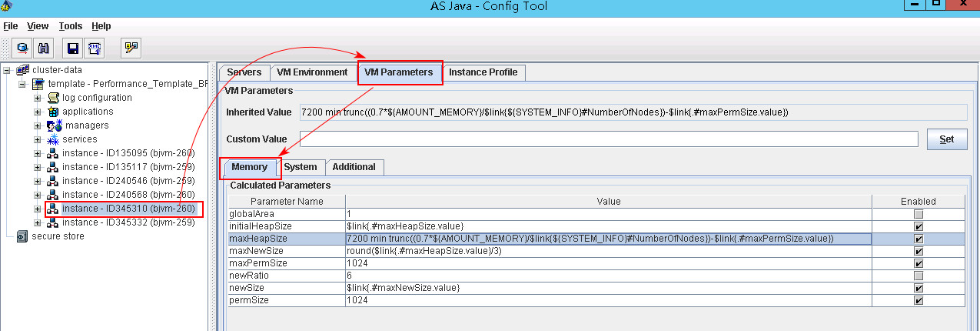Expand instance ID135095 node
The width and height of the screenshot is (980, 331).
coord(38,153)
